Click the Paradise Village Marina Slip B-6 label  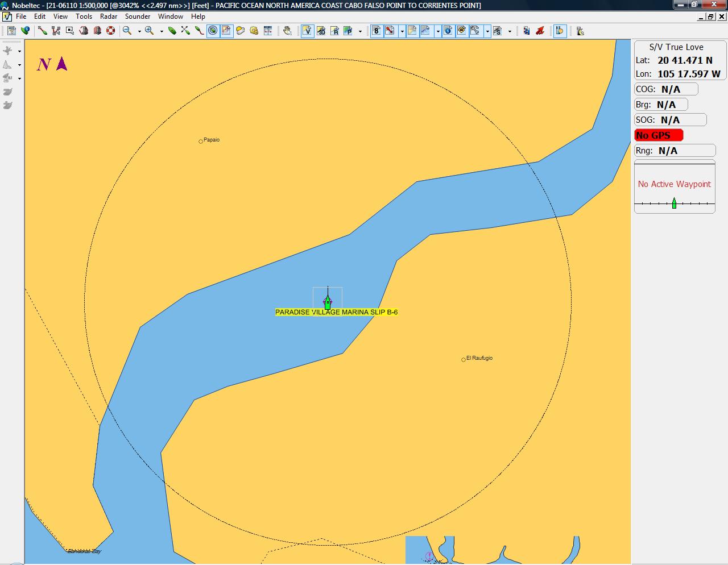[337, 312]
